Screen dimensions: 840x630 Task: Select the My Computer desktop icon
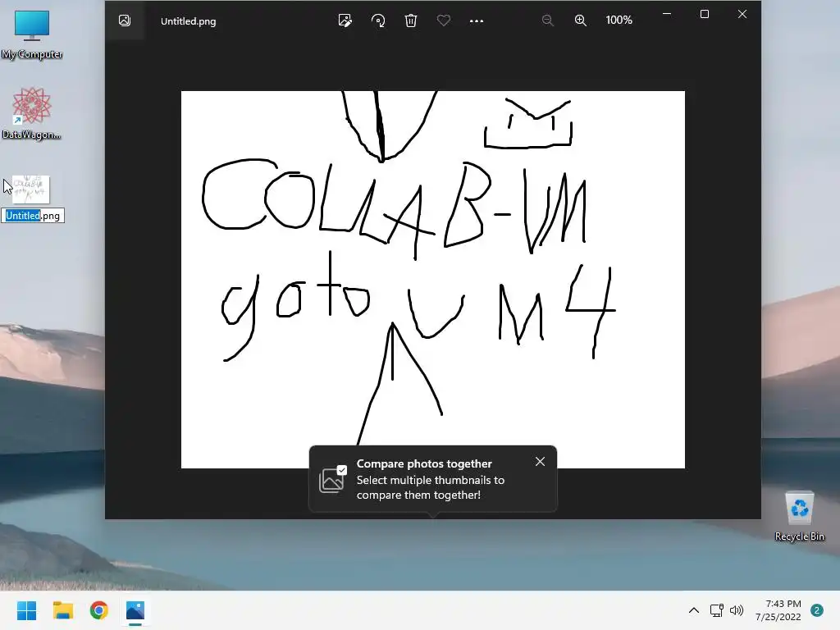tap(32, 34)
